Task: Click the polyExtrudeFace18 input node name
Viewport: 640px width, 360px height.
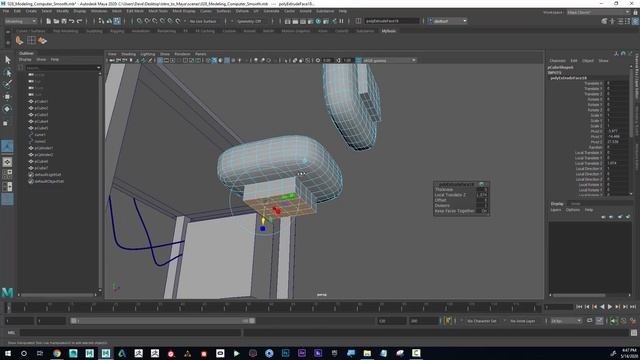Action: click(569, 78)
